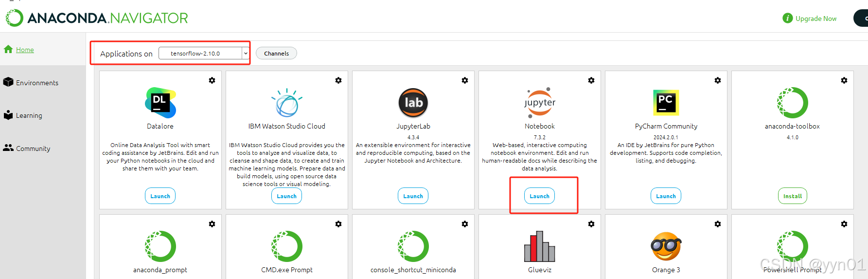Click the console_shortcut_miniconda title text

coord(413,270)
